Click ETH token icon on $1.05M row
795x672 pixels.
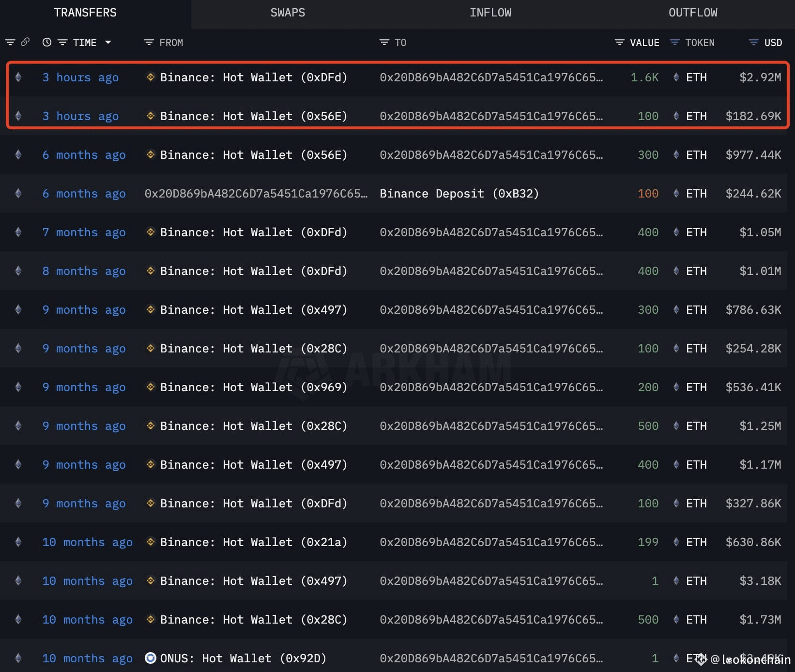[676, 232]
